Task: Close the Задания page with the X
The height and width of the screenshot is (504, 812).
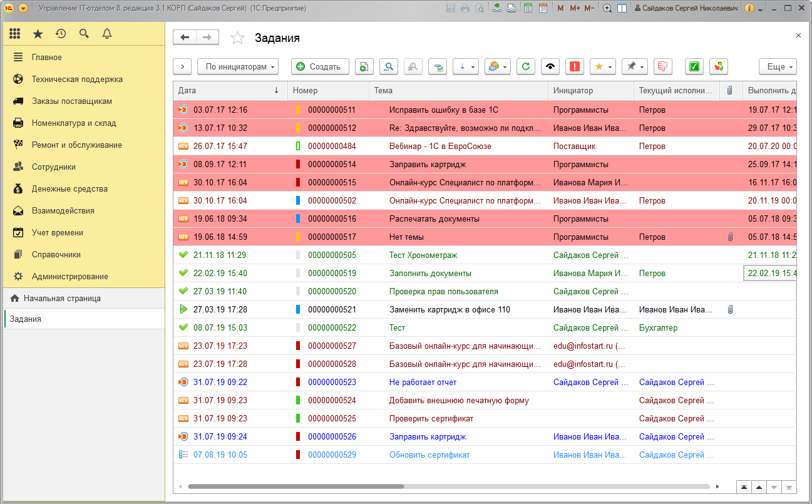Action: 798,36
